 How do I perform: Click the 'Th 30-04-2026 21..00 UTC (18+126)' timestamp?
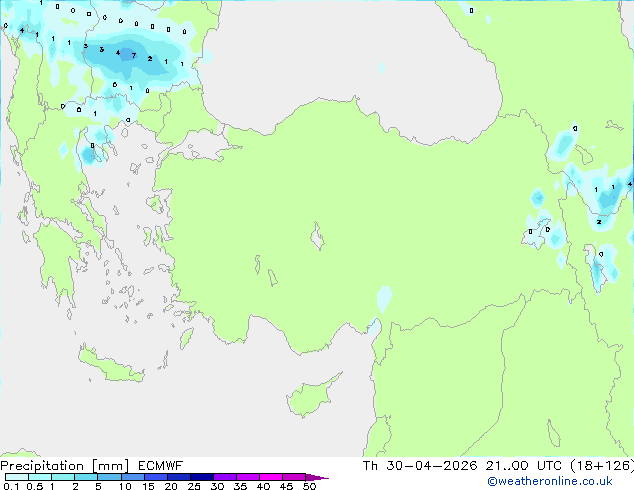pyautogui.click(x=498, y=466)
